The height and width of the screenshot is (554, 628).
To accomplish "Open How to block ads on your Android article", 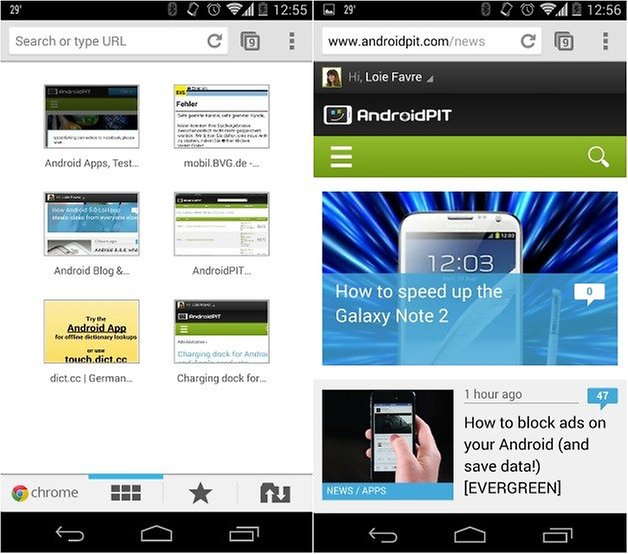I will pyautogui.click(x=535, y=455).
